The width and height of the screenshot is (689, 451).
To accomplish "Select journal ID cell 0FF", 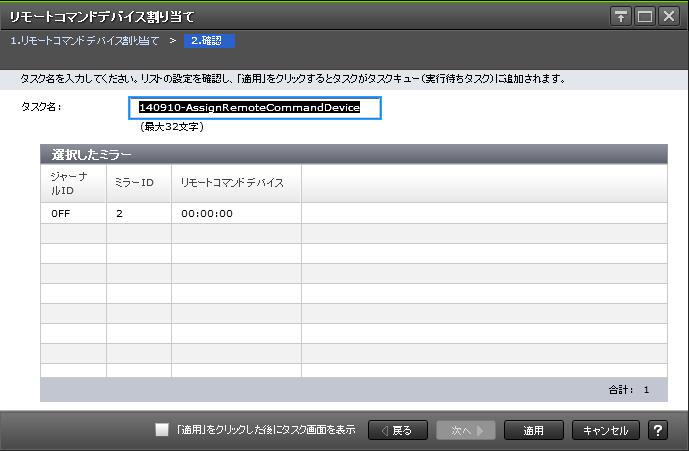I will pyautogui.click(x=73, y=214).
